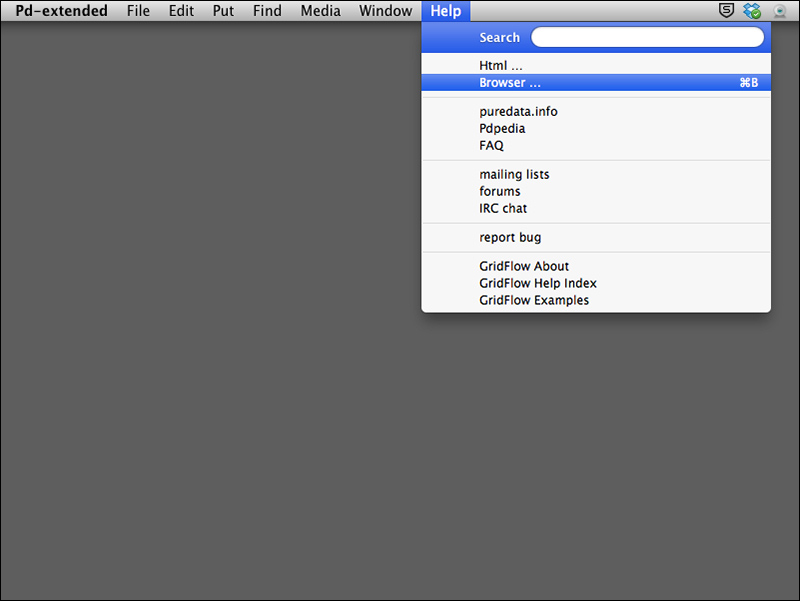Click the shield status icon in menu bar
Viewport: 800px width, 601px height.
pos(726,10)
